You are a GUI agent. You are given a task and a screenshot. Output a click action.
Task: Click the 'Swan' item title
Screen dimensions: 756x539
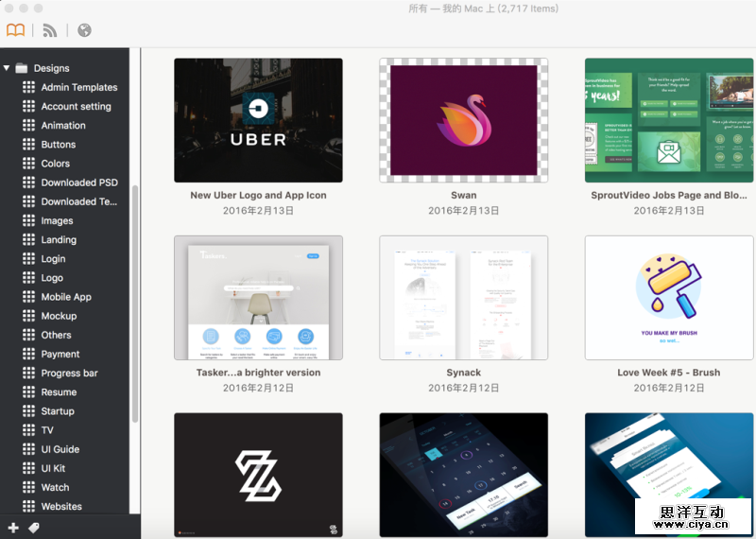[463, 196]
